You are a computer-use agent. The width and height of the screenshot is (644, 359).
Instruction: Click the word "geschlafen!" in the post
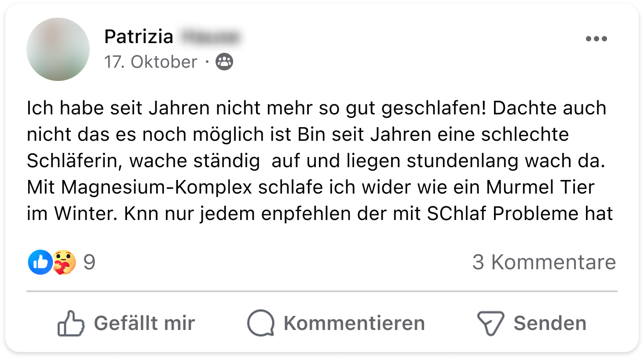[x=434, y=108]
